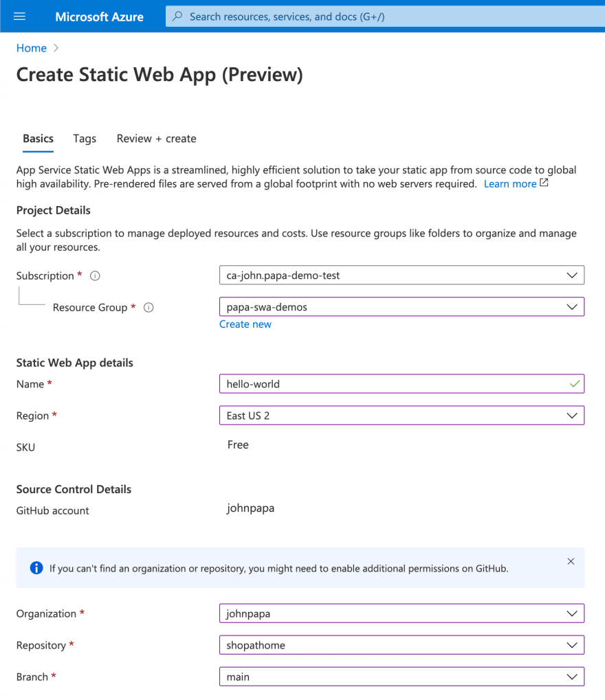Click the Organization field label
605x700 pixels.
pyautogui.click(x=46, y=614)
